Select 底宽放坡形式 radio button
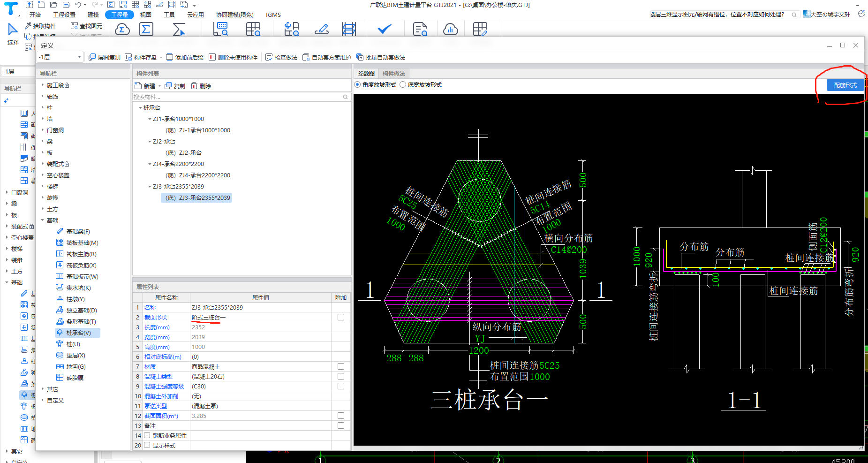 [403, 85]
